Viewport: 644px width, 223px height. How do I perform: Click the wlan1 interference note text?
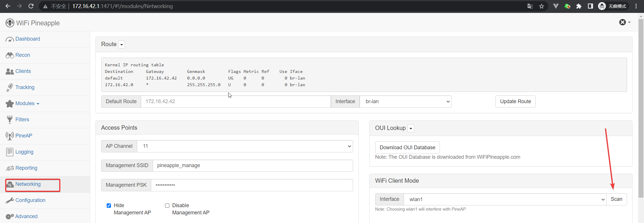pyautogui.click(x=421, y=209)
